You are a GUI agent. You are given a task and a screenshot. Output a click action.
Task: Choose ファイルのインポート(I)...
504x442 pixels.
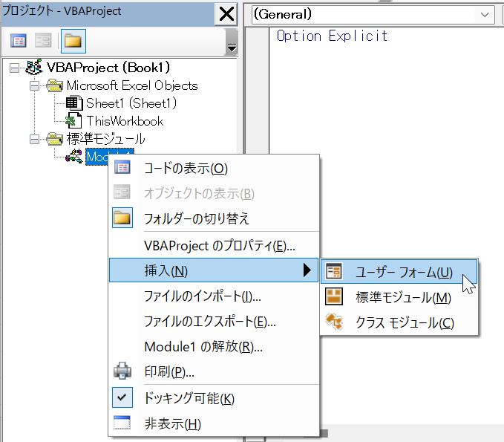pyautogui.click(x=214, y=296)
